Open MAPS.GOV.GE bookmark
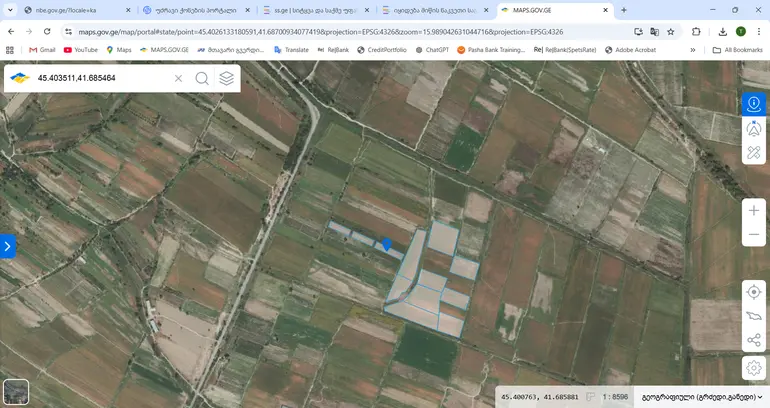The image size is (770, 408). pyautogui.click(x=164, y=50)
